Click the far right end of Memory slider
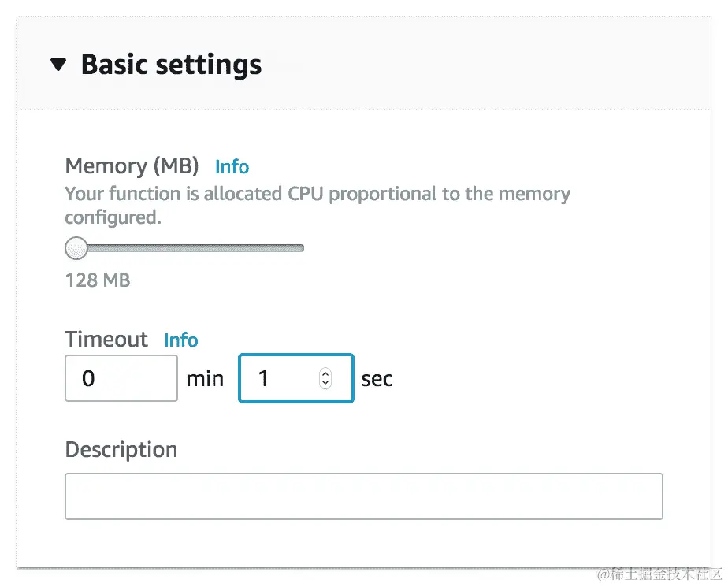Image resolution: width=728 pixels, height=587 pixels. pyautogui.click(x=301, y=249)
